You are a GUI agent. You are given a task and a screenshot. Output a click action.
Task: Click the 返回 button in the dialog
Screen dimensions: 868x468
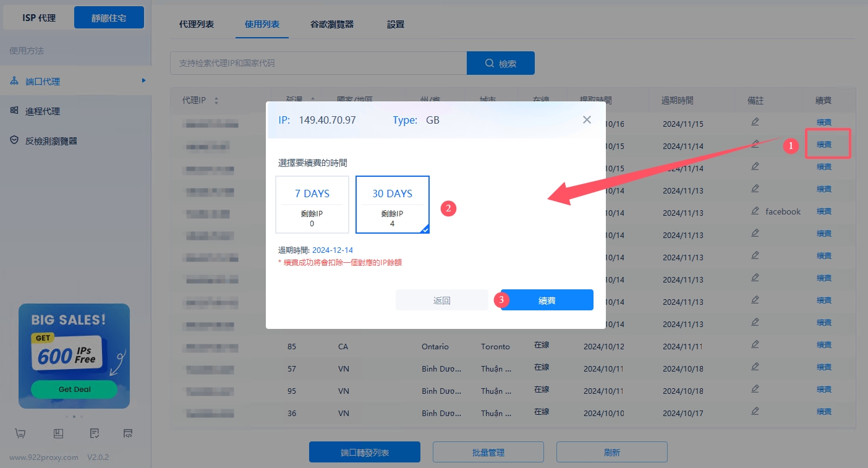point(441,300)
